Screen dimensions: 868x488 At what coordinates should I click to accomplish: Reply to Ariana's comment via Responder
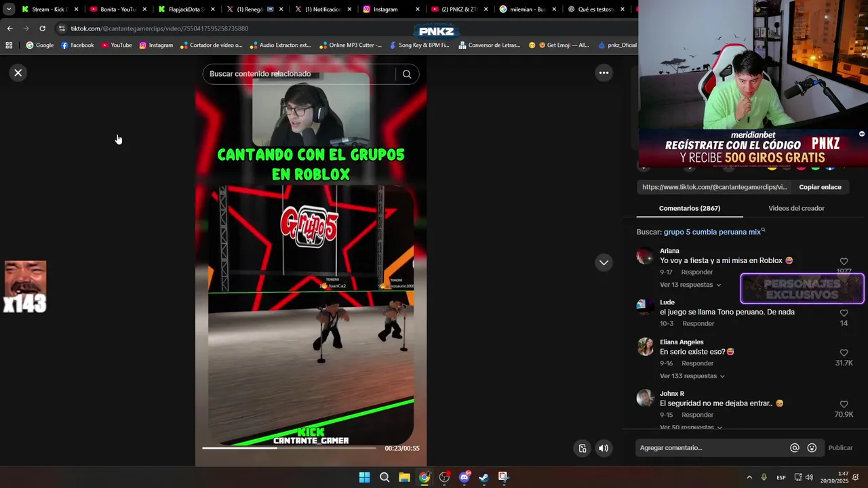(x=697, y=272)
